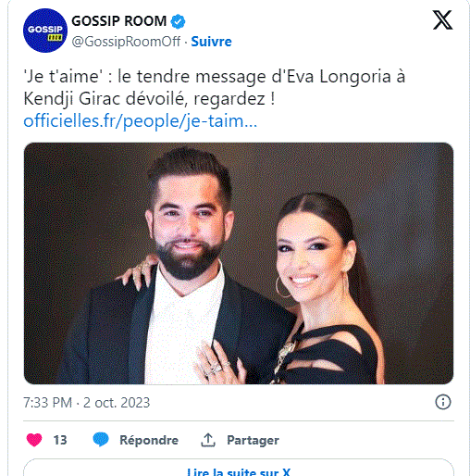Click the Répondre label
470x476 pixels.
(149, 440)
